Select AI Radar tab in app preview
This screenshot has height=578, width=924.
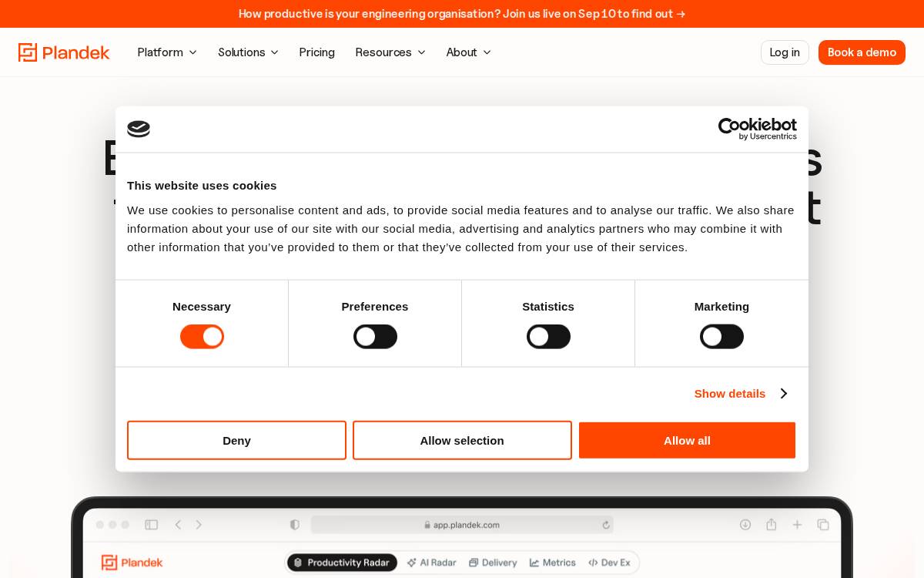coord(432,563)
